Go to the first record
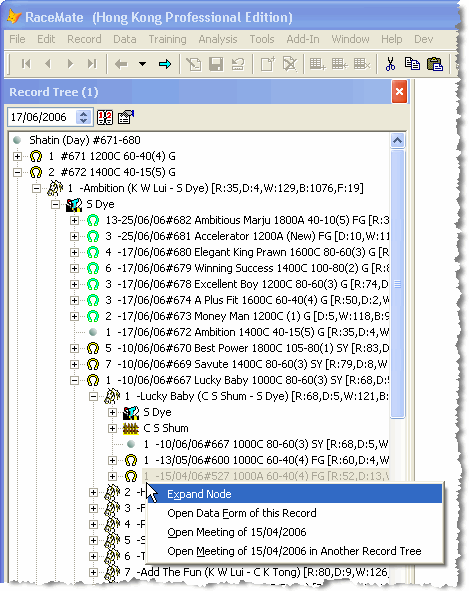Image resolution: width=469 pixels, height=591 pixels. tap(26, 64)
